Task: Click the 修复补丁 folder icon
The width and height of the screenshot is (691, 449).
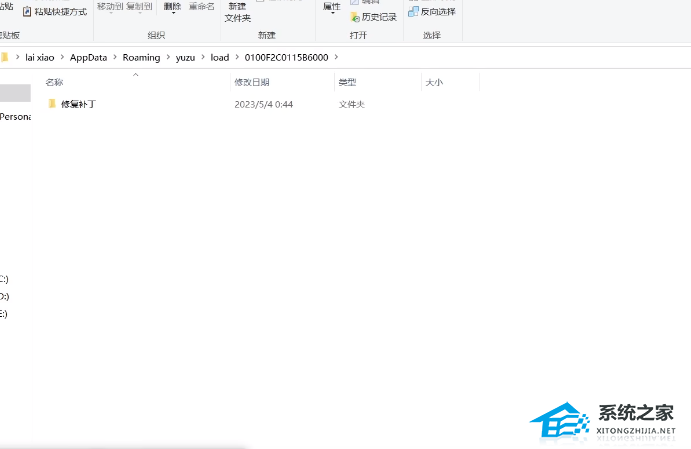Action: point(52,104)
